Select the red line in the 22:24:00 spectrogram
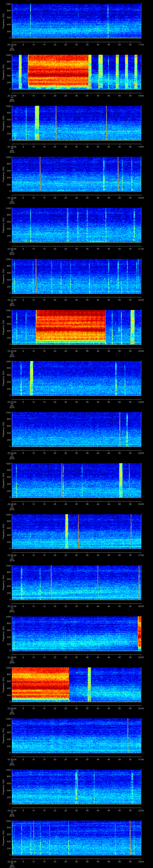The width and height of the screenshot is (153, 868). 120,429
